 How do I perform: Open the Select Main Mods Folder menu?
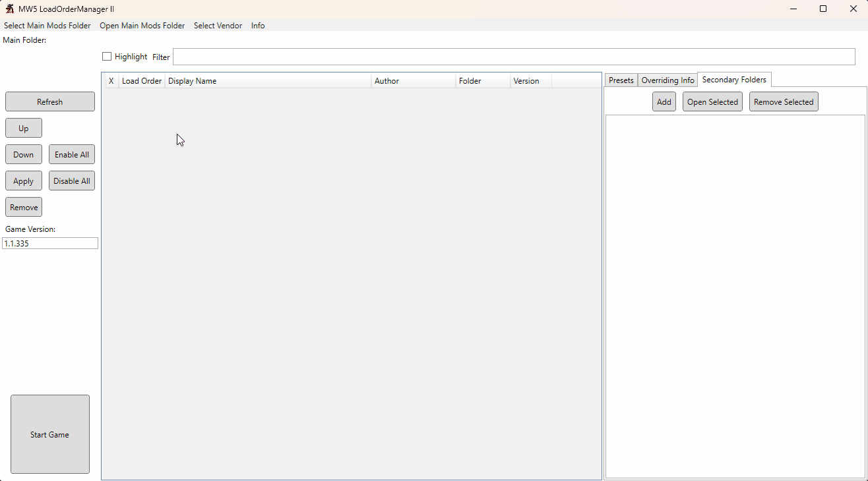(x=47, y=26)
